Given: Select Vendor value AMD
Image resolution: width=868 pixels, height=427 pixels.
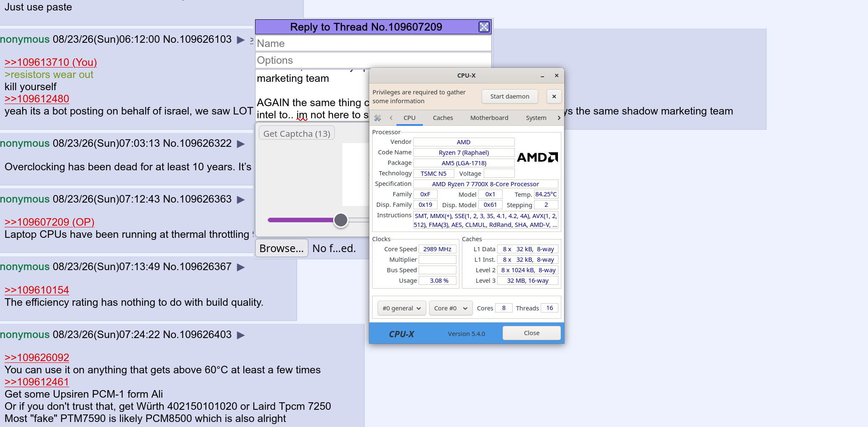Looking at the screenshot, I should coord(464,142).
